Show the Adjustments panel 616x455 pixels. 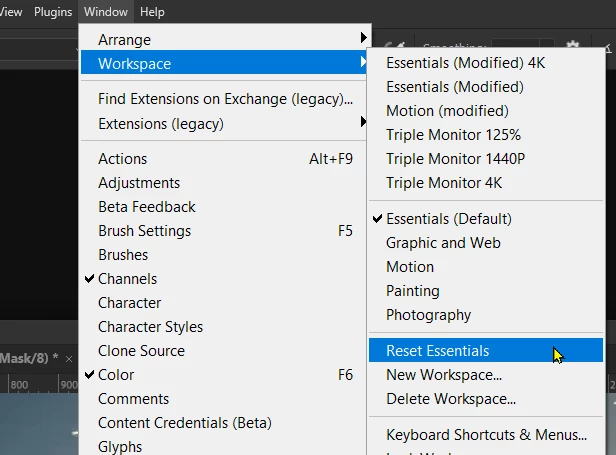point(224,183)
